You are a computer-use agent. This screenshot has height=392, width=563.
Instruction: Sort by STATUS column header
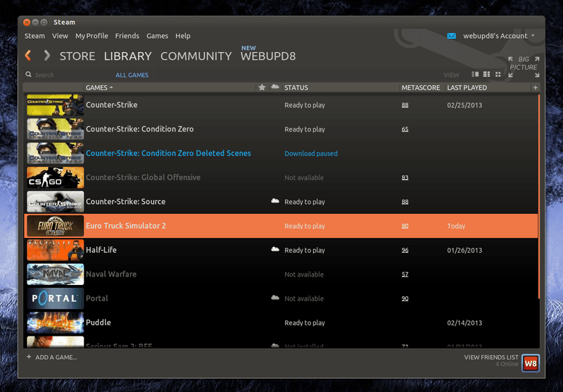(x=296, y=87)
